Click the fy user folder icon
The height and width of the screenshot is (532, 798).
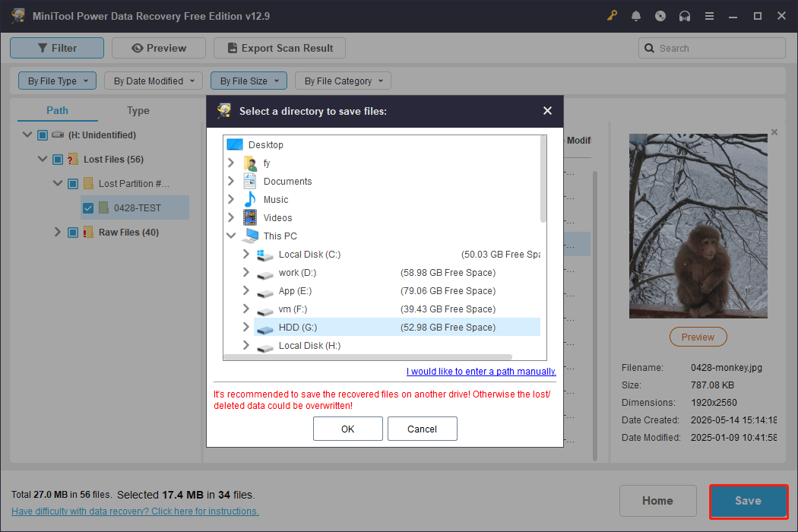250,163
